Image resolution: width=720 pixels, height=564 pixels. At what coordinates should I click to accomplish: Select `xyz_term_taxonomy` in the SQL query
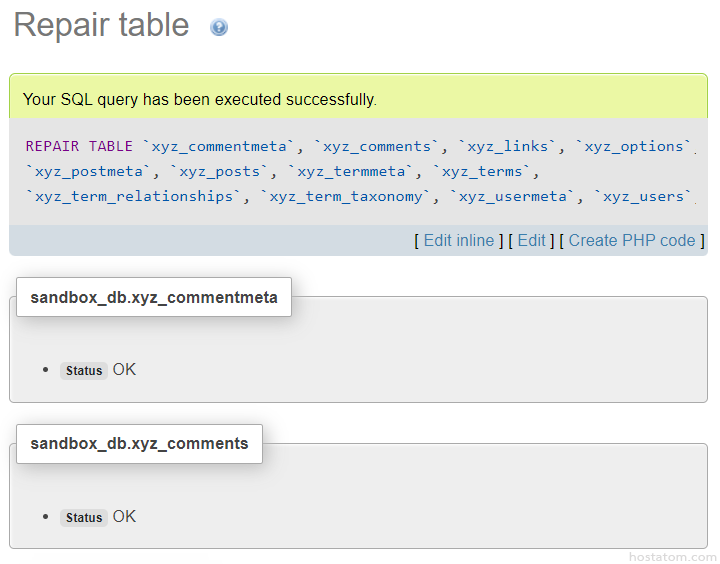click(346, 196)
